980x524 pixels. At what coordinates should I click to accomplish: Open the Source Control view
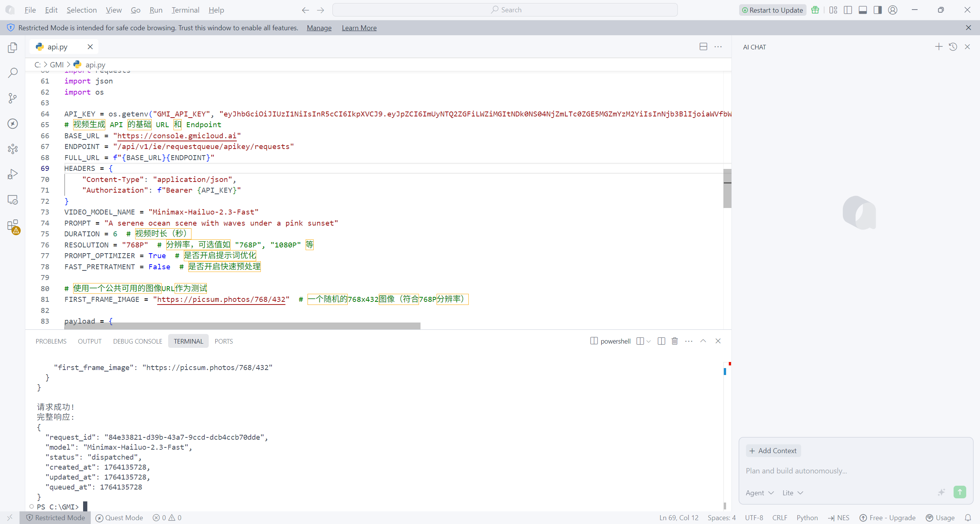[x=13, y=98]
